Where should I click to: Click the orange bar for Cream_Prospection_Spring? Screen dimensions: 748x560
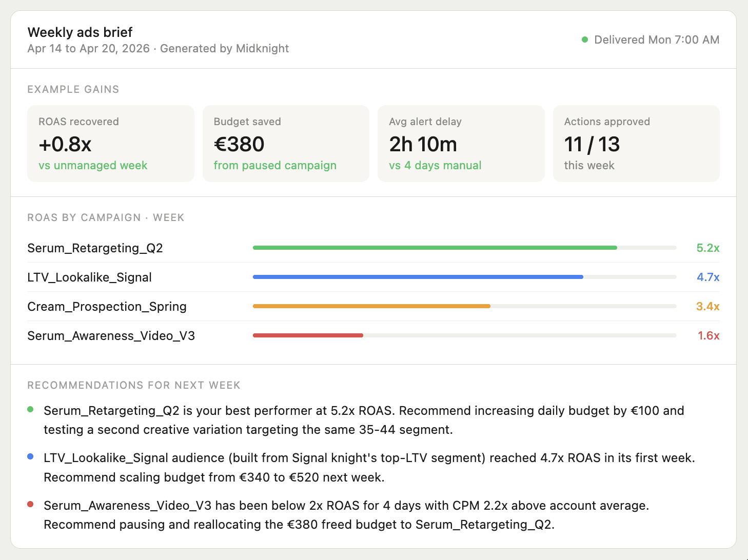(371, 306)
